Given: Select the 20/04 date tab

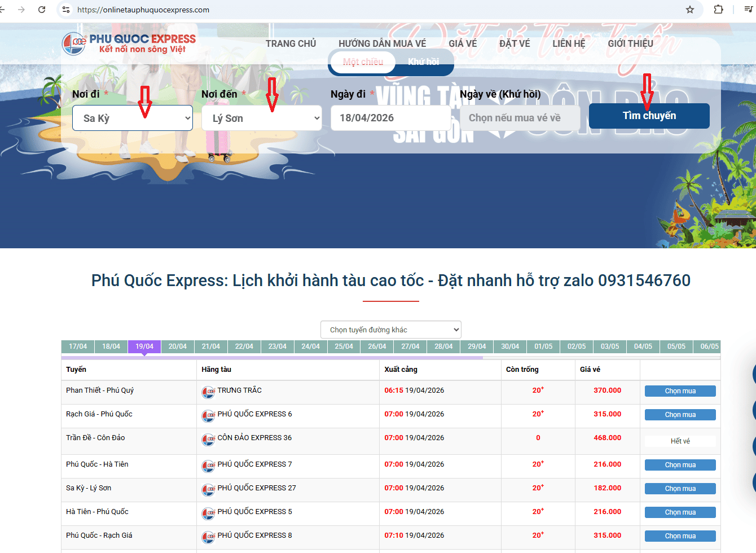Looking at the screenshot, I should [x=177, y=346].
